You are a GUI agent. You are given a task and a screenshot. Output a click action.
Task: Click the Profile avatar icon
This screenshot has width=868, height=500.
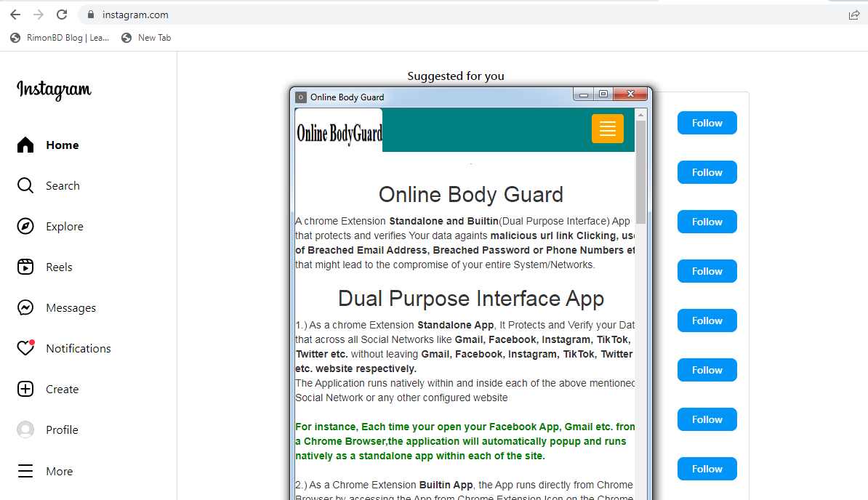click(25, 430)
